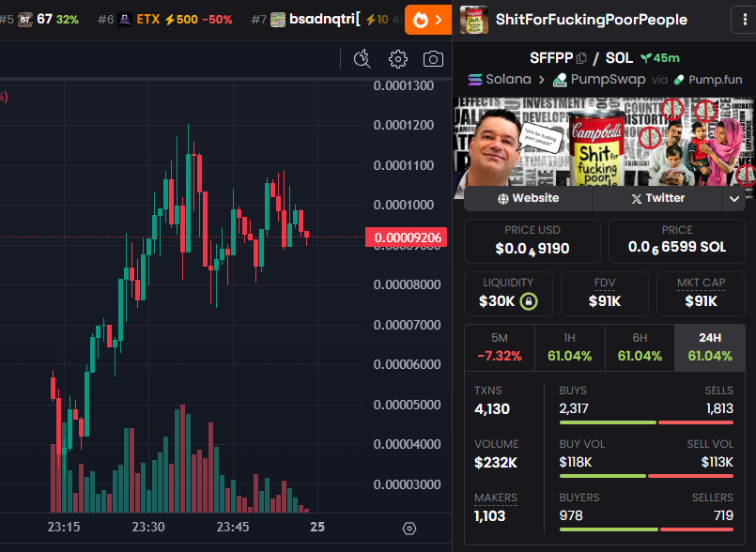Click the 23:45 time axis label
Image resolution: width=756 pixels, height=552 pixels.
click(x=233, y=527)
